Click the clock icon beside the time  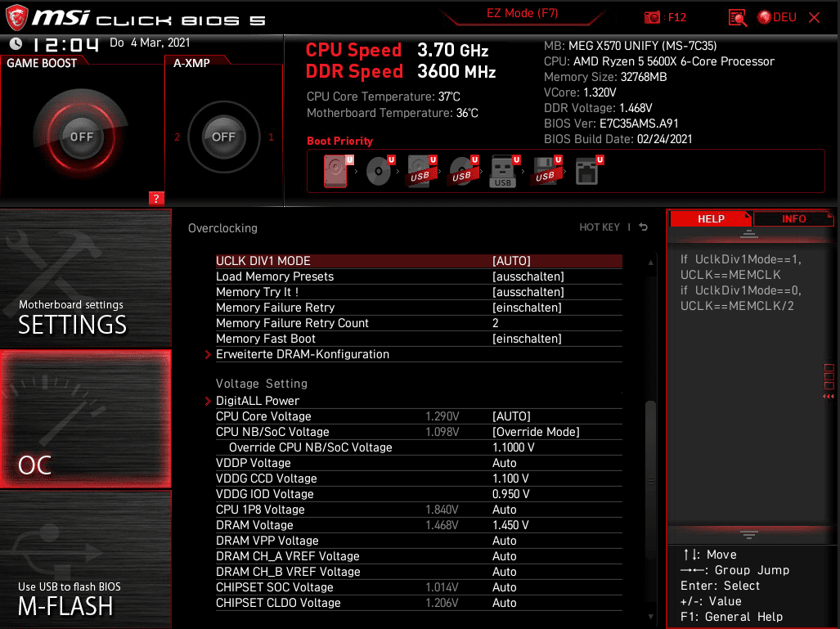coord(16,43)
